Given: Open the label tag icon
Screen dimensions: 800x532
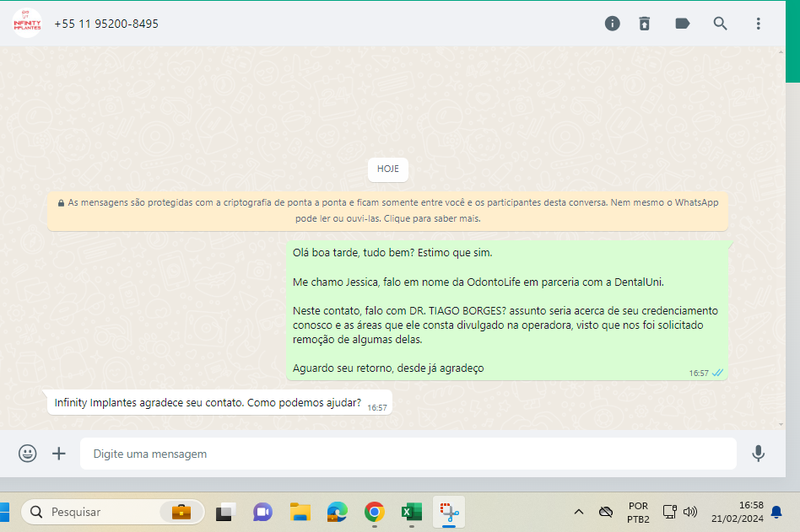Looking at the screenshot, I should coord(682,24).
